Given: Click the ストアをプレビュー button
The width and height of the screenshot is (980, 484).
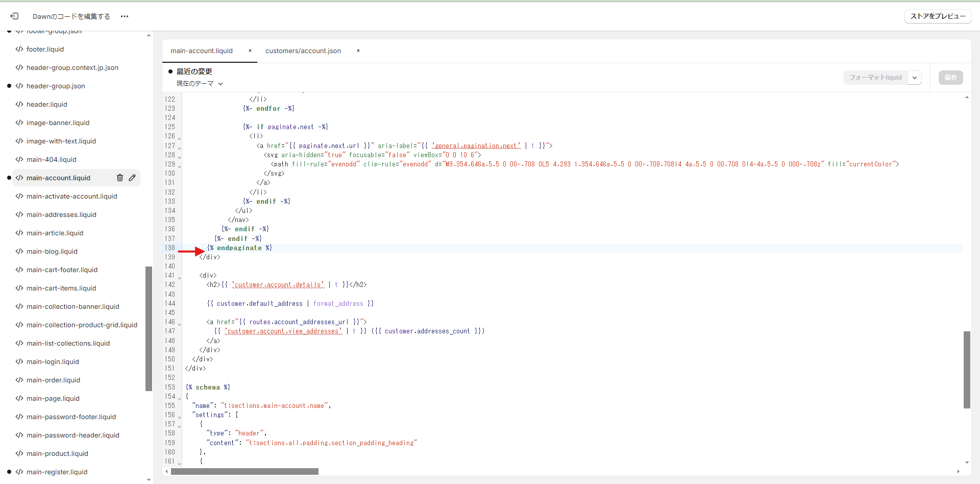Looking at the screenshot, I should (x=938, y=16).
